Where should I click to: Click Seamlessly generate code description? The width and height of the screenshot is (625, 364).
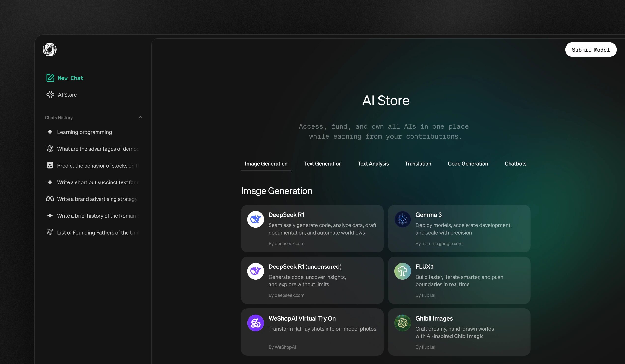[322, 229]
